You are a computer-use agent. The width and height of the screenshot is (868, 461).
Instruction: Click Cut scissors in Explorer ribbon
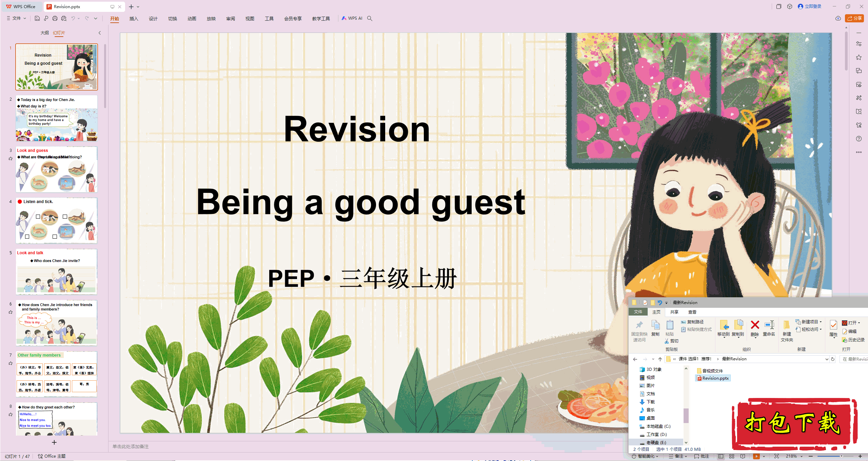point(672,341)
